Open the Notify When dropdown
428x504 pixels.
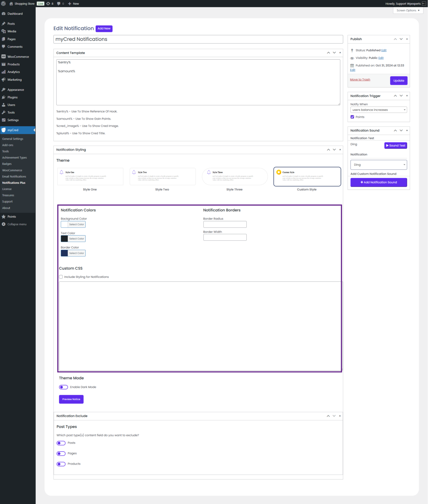coord(378,110)
